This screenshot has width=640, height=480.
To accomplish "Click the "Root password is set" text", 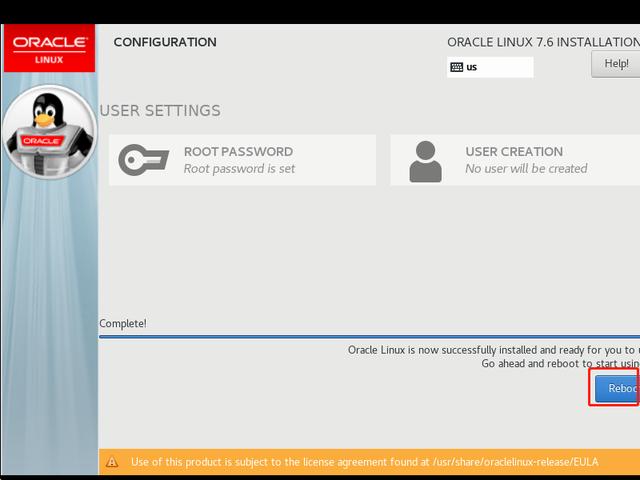I will 239,169.
